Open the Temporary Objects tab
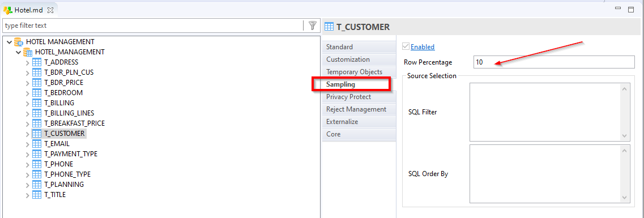The image size is (644, 218). [x=359, y=72]
